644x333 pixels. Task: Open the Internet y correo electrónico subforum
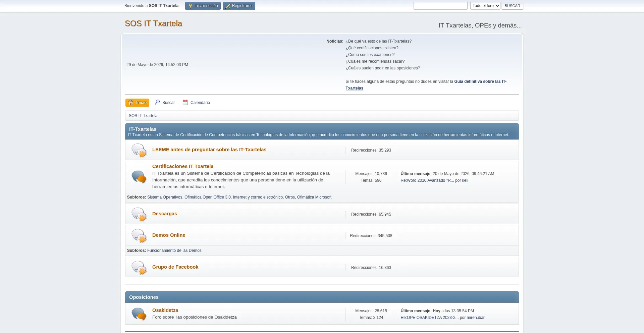pos(258,197)
